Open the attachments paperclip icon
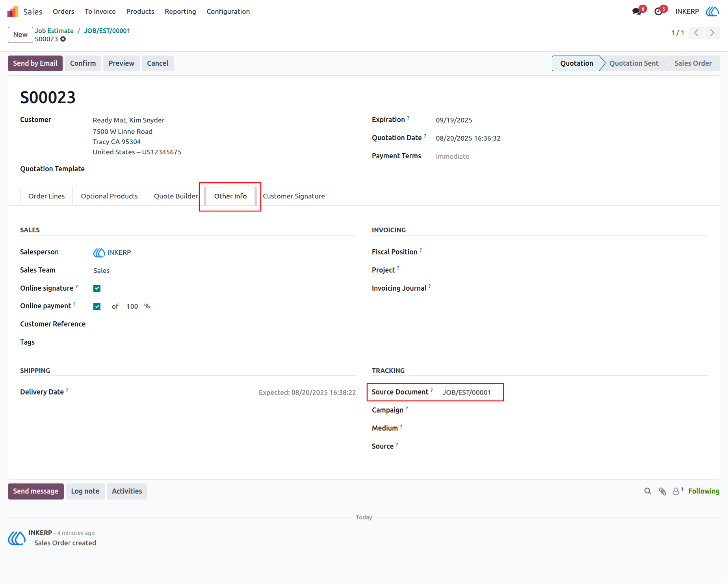The width and height of the screenshot is (728, 584). pos(663,491)
